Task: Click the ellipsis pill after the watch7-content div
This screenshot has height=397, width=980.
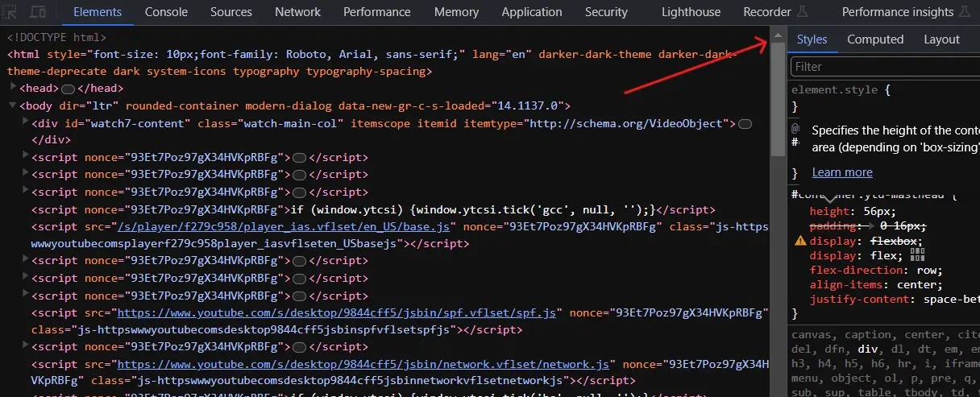Action: (745, 123)
